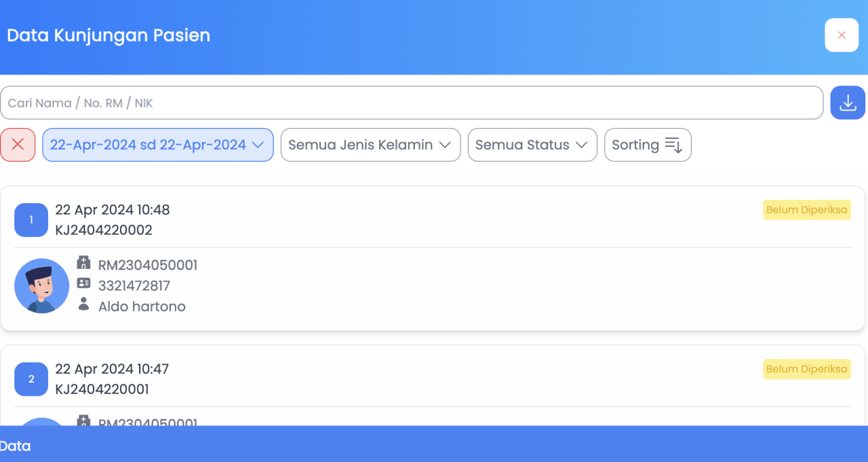Clear the date filter with red X
868x462 pixels.
tap(18, 145)
